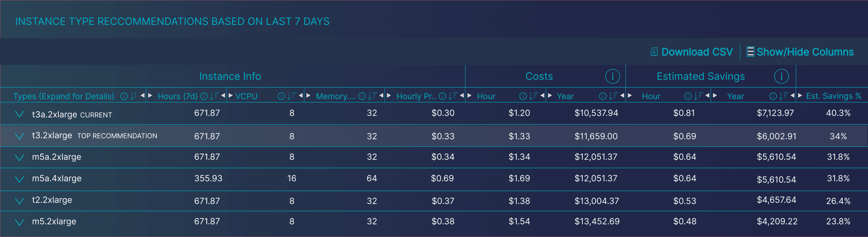
Task: Click yearly cost $11,659.00 cell
Action: pyautogui.click(x=596, y=136)
